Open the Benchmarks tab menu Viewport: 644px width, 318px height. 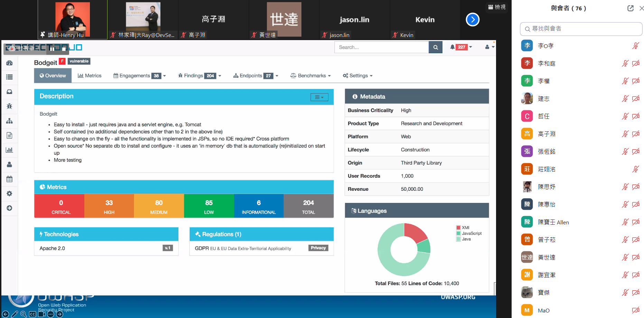pos(310,76)
